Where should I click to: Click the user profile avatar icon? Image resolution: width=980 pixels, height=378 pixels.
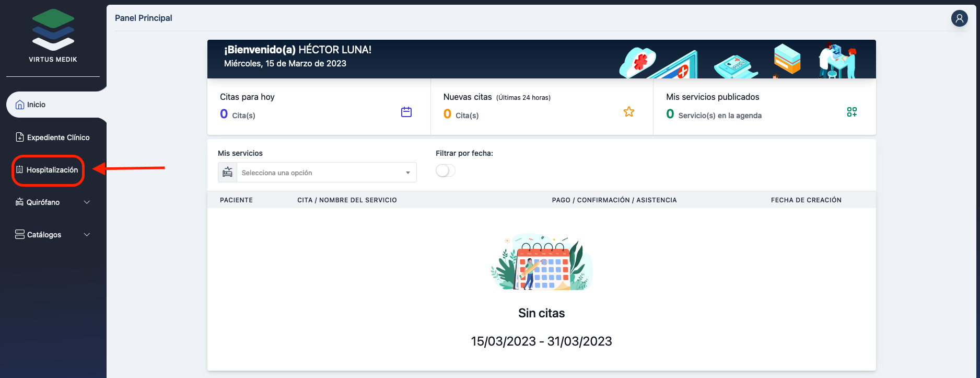(x=959, y=19)
